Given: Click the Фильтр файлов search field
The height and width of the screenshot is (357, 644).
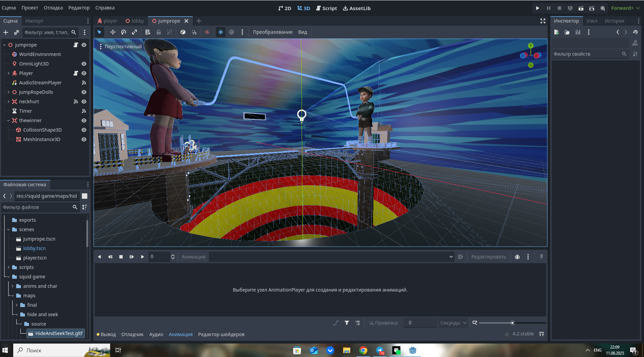Looking at the screenshot, I should point(40,207).
